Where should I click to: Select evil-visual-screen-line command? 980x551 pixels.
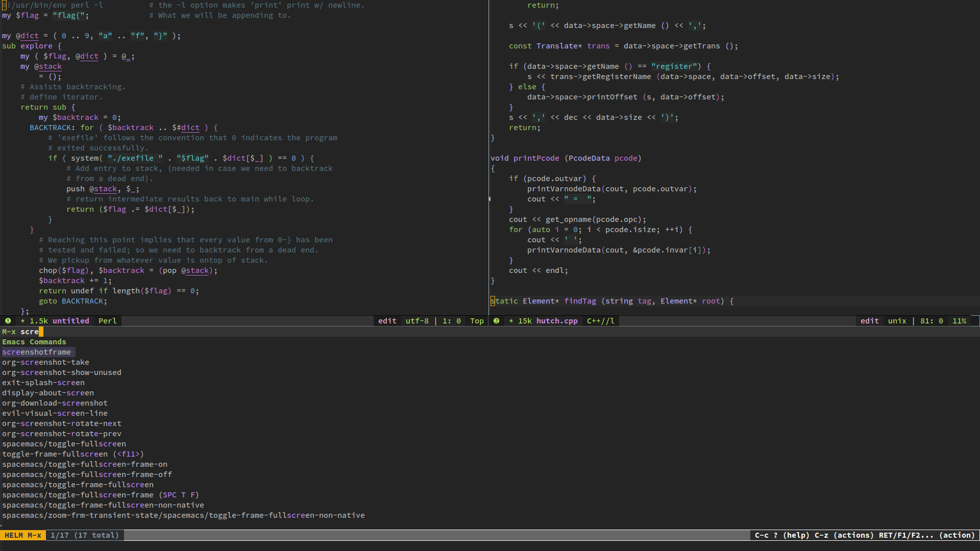click(55, 413)
